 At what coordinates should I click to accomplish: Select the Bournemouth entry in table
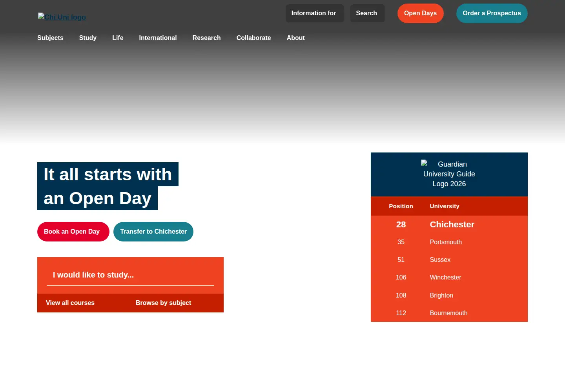[449, 313]
